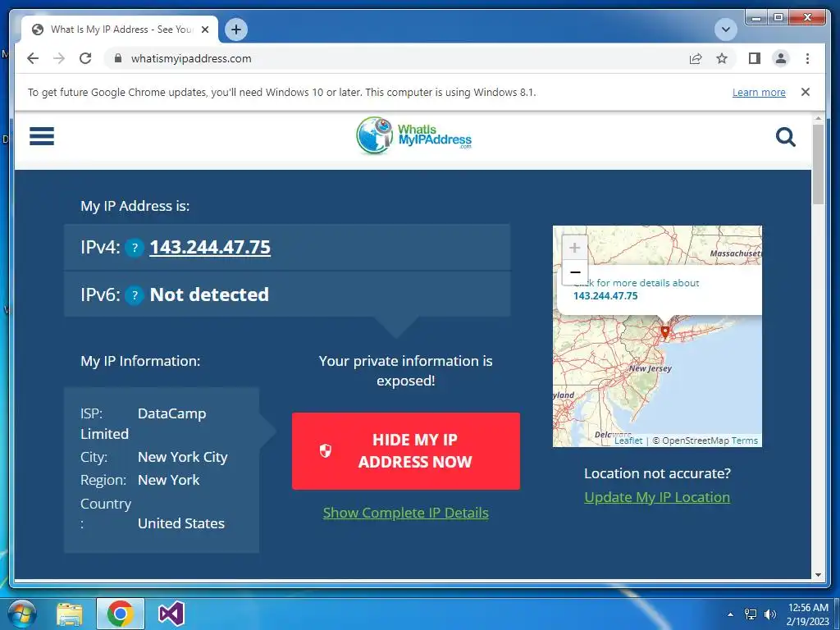840x630 pixels.
Task: Reload the current page
Action: [x=85, y=58]
